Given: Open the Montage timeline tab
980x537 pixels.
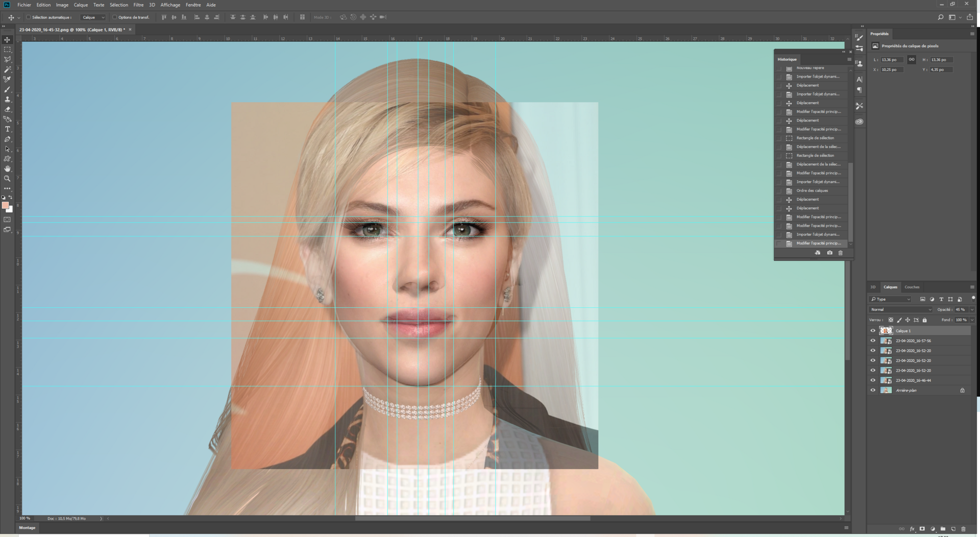Looking at the screenshot, I should [x=27, y=528].
